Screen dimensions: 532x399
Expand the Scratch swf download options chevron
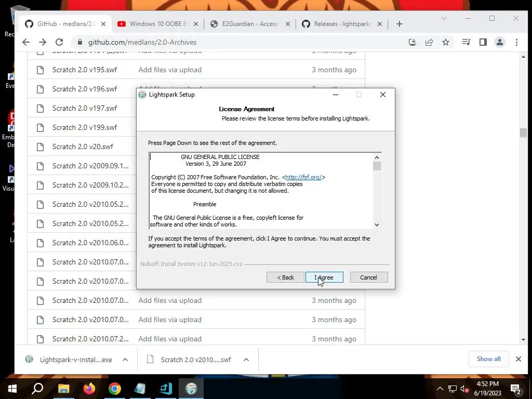pos(246,360)
